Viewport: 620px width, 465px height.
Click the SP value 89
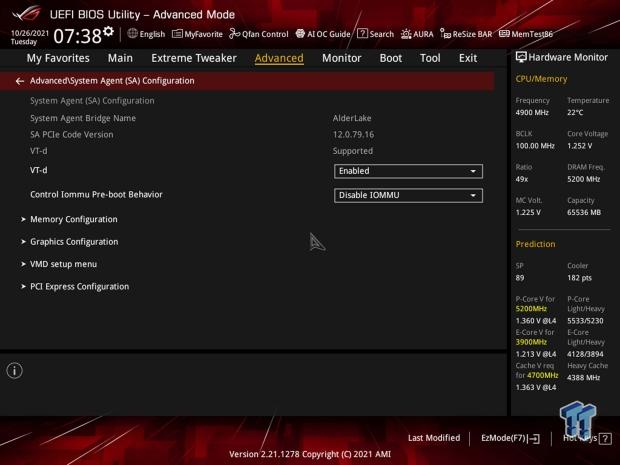[520, 278]
